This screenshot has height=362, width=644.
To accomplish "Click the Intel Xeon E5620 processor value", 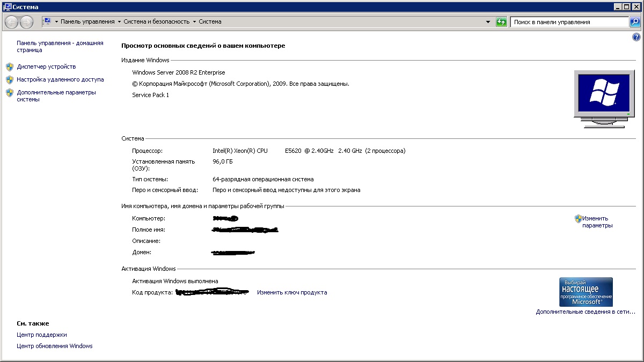I will [309, 151].
